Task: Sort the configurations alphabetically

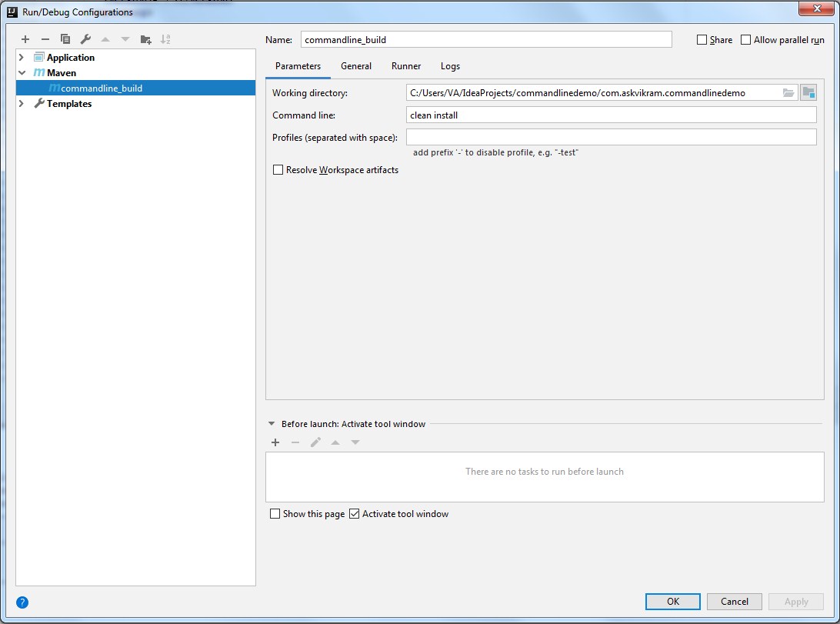Action: (x=165, y=39)
